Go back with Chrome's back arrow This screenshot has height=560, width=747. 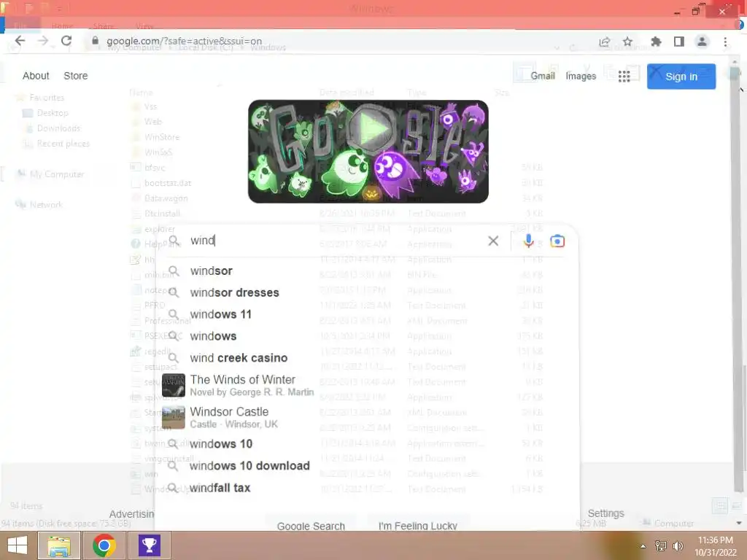20,41
